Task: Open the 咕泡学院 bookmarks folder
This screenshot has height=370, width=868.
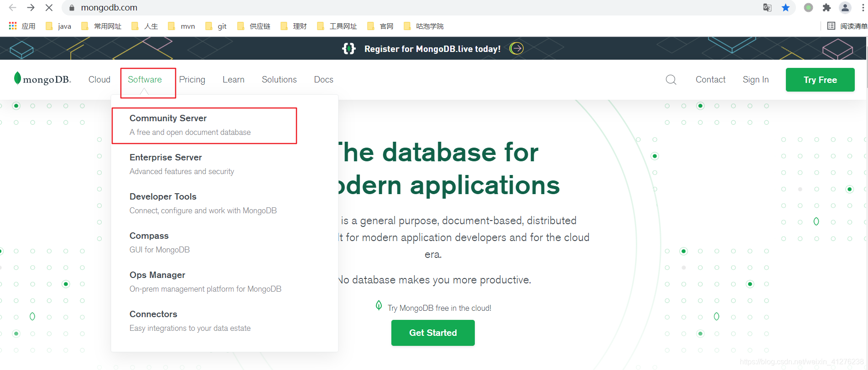Action: pyautogui.click(x=423, y=26)
